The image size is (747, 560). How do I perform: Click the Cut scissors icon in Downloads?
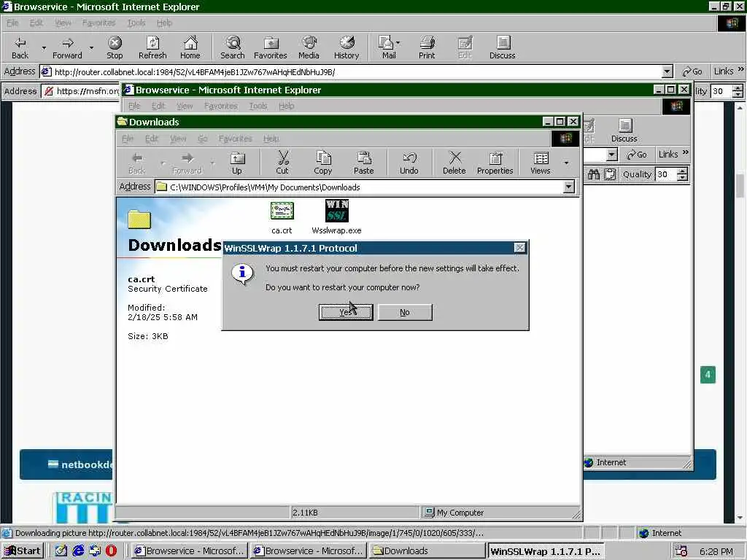tap(282, 163)
